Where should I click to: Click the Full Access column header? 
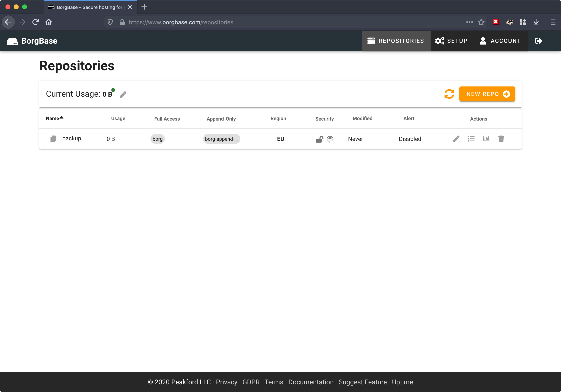[x=167, y=119]
